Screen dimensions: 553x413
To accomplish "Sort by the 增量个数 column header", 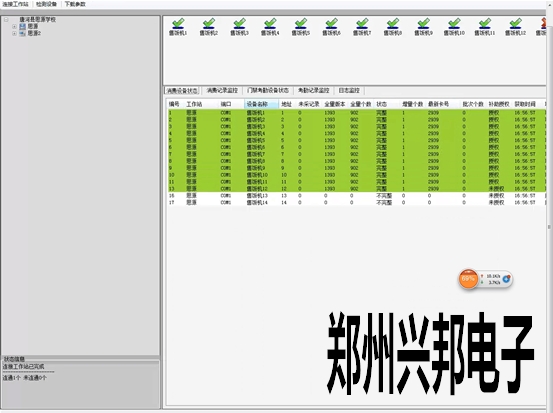I will 413,104.
